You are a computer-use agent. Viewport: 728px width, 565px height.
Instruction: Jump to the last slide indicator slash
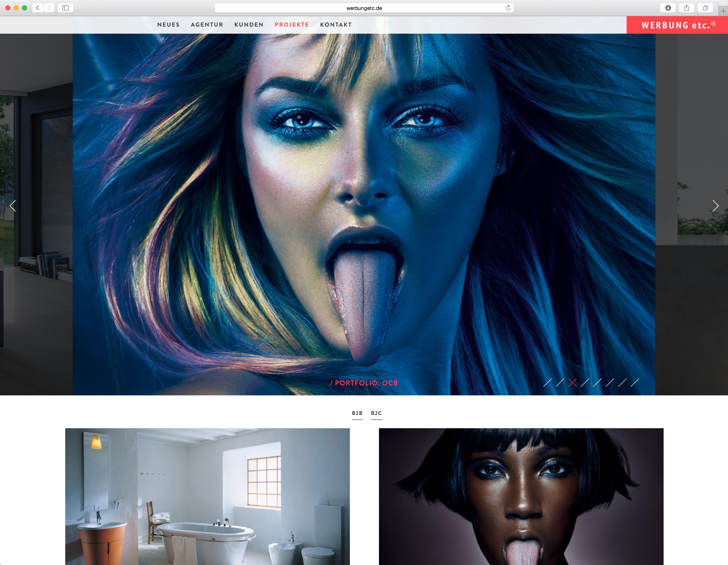635,382
